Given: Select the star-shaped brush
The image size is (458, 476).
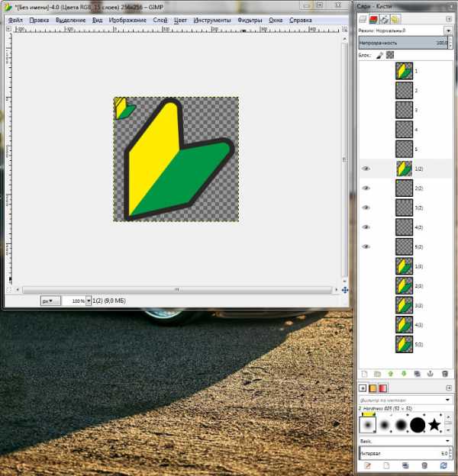Looking at the screenshot, I should click(434, 425).
